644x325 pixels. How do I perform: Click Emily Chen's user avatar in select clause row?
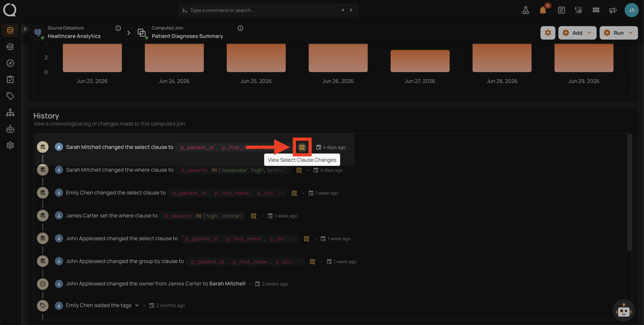pyautogui.click(x=59, y=193)
